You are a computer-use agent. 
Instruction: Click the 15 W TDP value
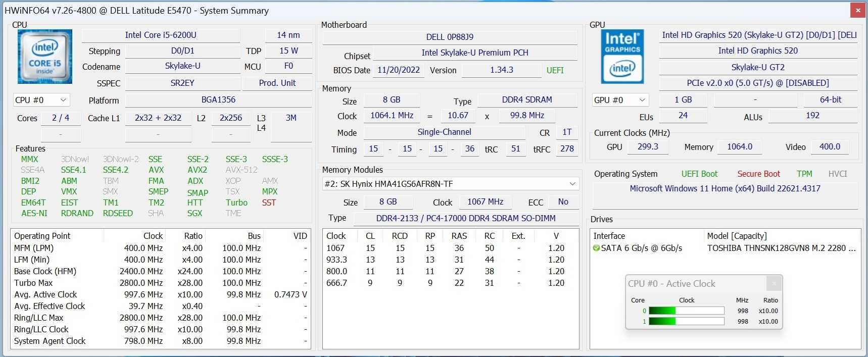(x=288, y=51)
